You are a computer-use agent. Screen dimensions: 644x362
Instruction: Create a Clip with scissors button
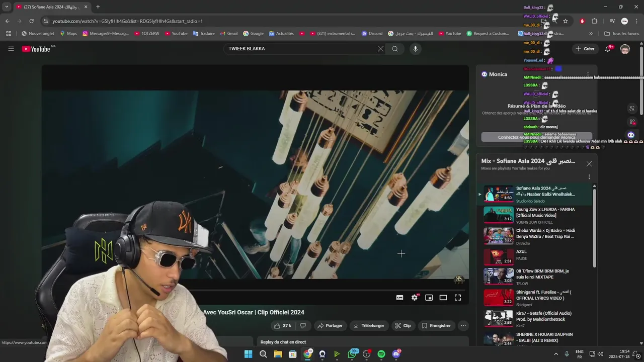(x=403, y=326)
